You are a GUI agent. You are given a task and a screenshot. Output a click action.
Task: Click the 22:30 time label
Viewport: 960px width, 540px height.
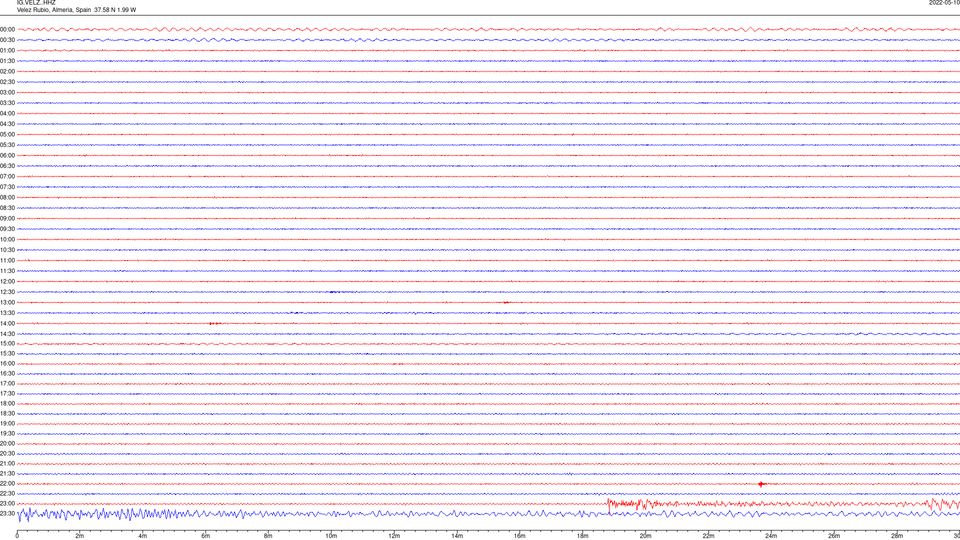click(x=7, y=493)
